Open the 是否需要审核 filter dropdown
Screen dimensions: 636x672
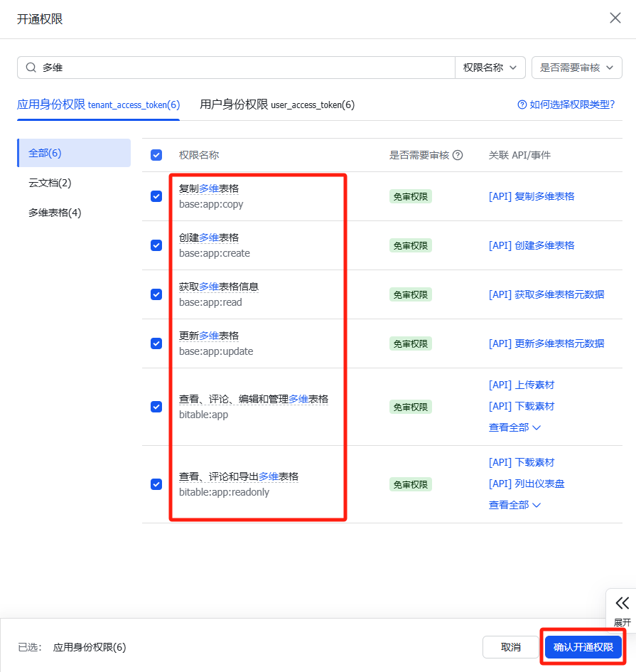[576, 68]
